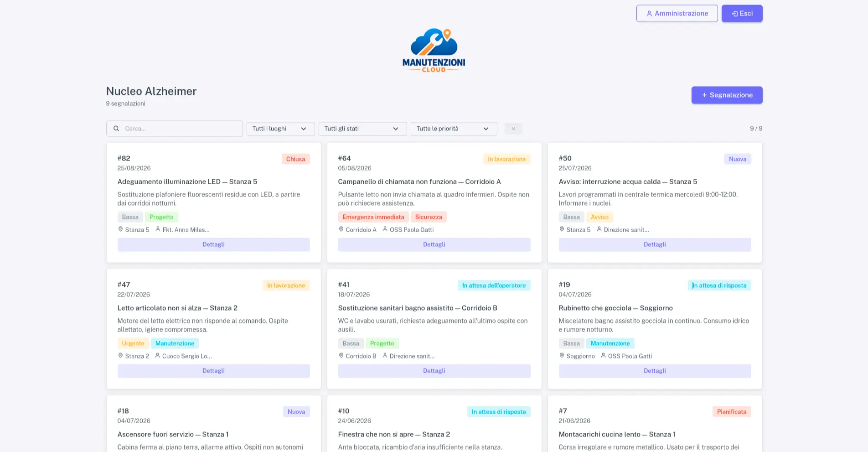
Task: Click the search magnifier icon
Action: tap(116, 129)
